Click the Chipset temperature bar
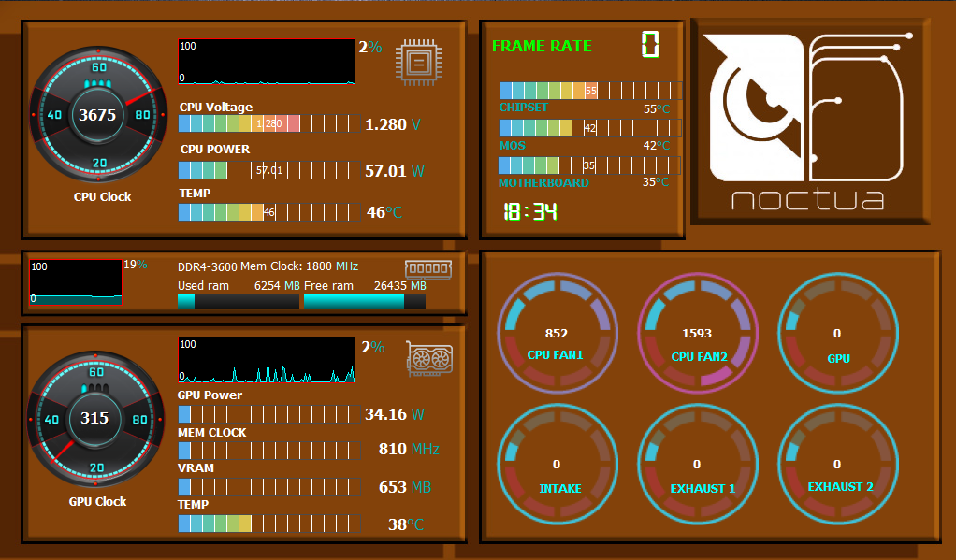Screen dimensions: 956x560 (x=587, y=91)
